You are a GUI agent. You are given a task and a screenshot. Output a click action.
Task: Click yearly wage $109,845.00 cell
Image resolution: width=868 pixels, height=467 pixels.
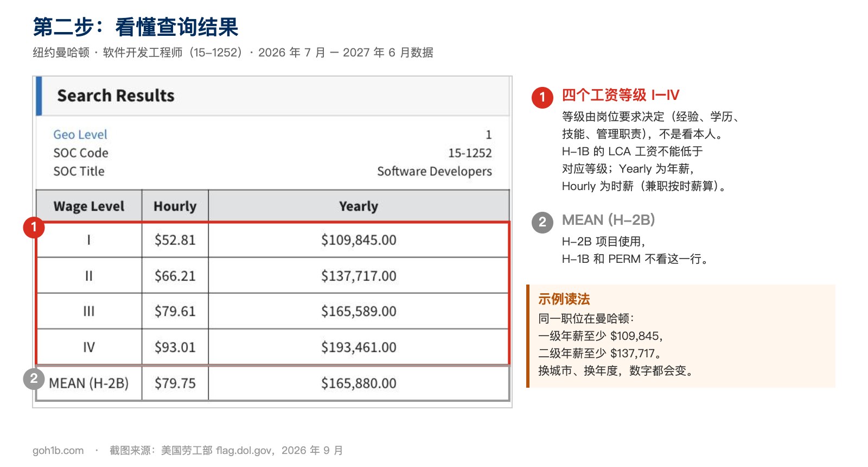click(x=359, y=240)
